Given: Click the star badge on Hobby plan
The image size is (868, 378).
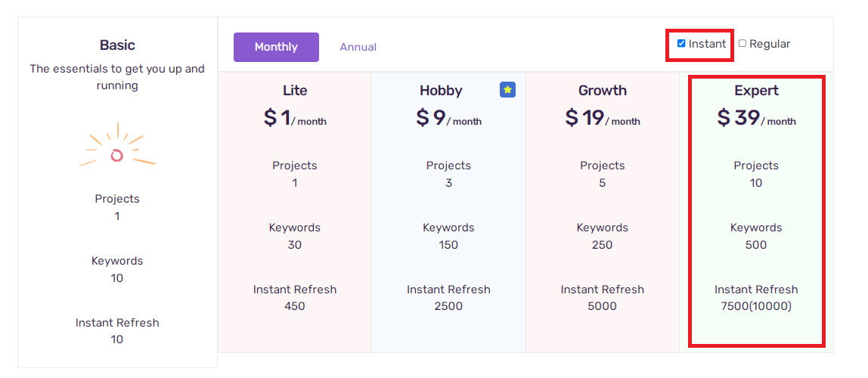Looking at the screenshot, I should (x=507, y=90).
